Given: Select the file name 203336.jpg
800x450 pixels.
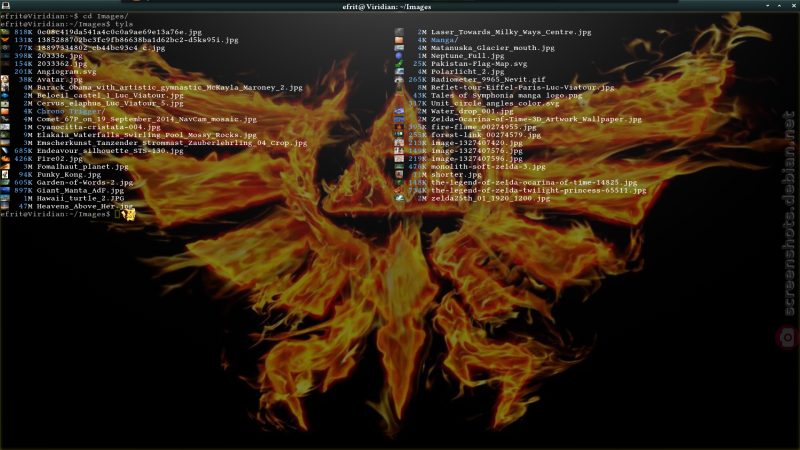Looking at the screenshot, I should [60, 56].
